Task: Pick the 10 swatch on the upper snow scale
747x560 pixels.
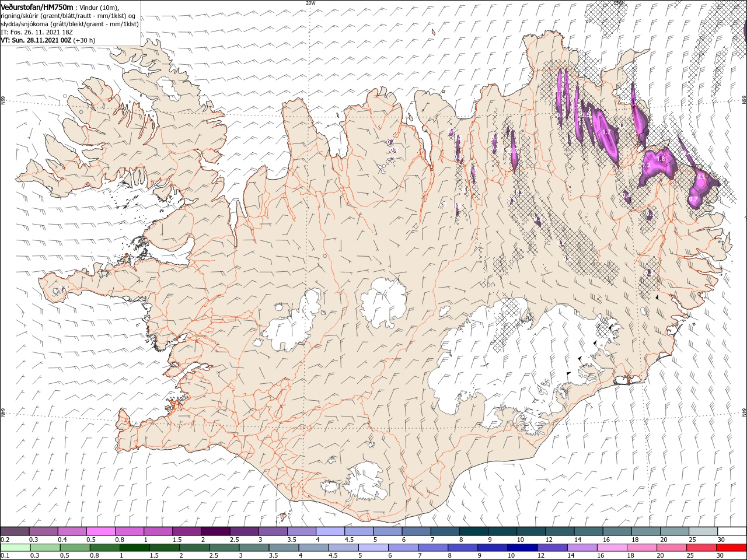Action: coord(531,531)
